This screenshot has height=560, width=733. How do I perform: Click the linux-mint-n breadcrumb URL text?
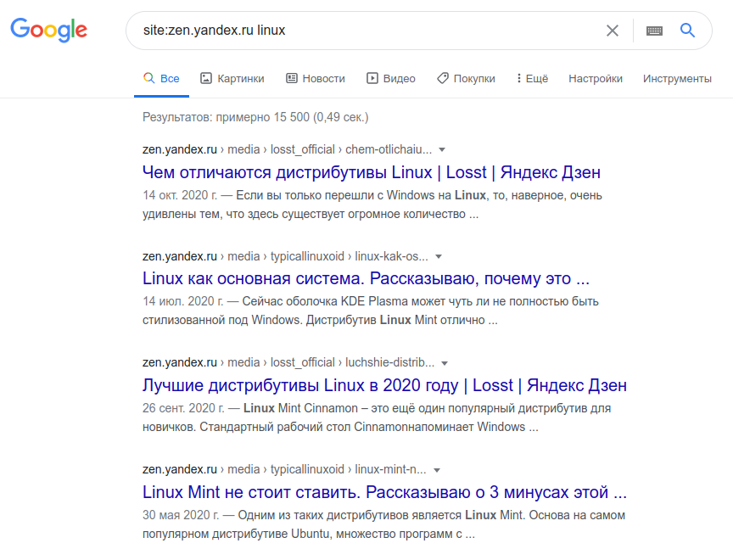[284, 469]
